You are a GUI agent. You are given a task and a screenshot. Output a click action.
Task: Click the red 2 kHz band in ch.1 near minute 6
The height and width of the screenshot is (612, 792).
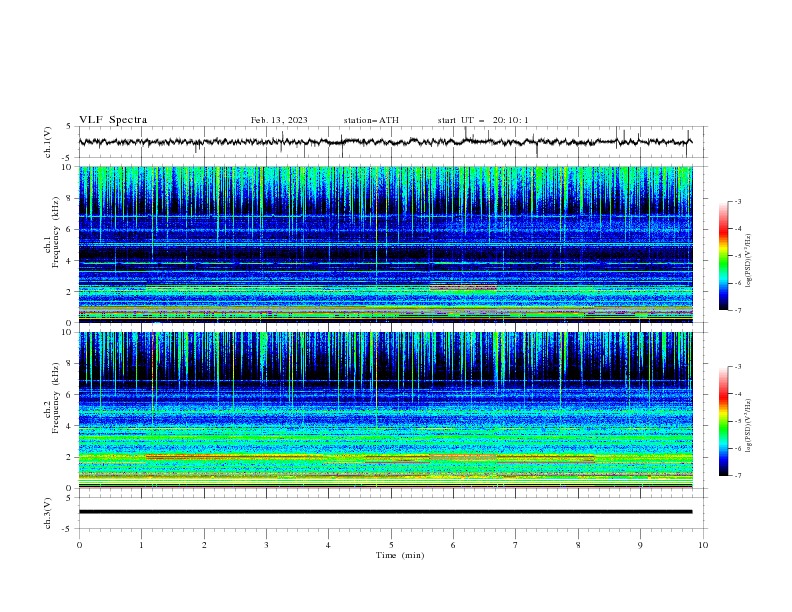pos(463,287)
